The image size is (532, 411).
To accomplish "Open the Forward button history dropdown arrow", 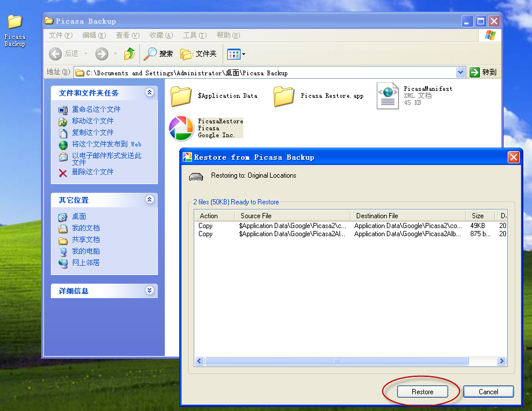I will coord(115,54).
